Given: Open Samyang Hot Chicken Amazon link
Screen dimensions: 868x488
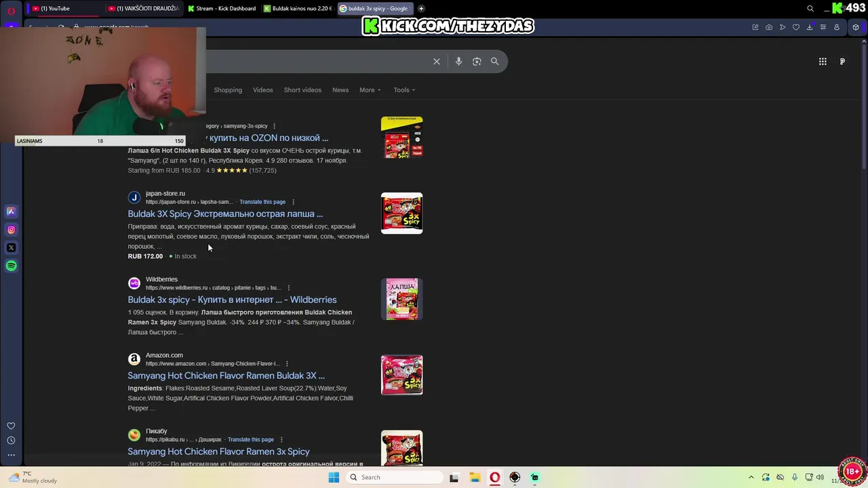Looking at the screenshot, I should pos(226,375).
